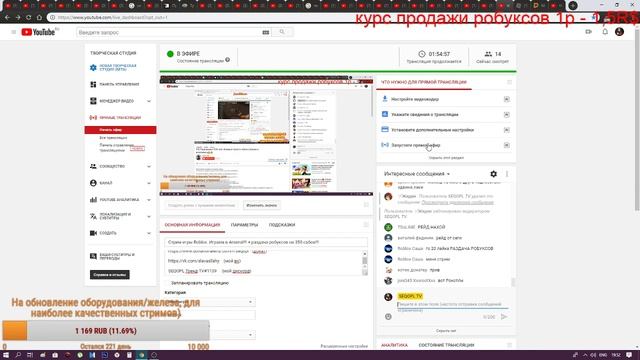This screenshot has height=360, width=640.
Task: Open the Analytics tab at bottom
Action: coord(394,345)
